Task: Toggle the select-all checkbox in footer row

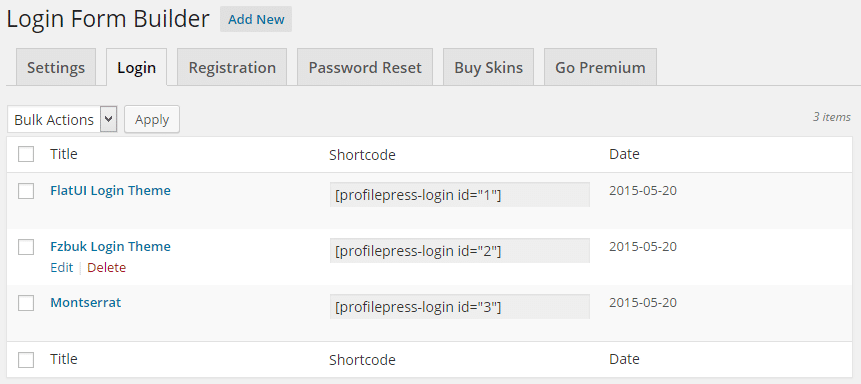Action: (x=26, y=360)
